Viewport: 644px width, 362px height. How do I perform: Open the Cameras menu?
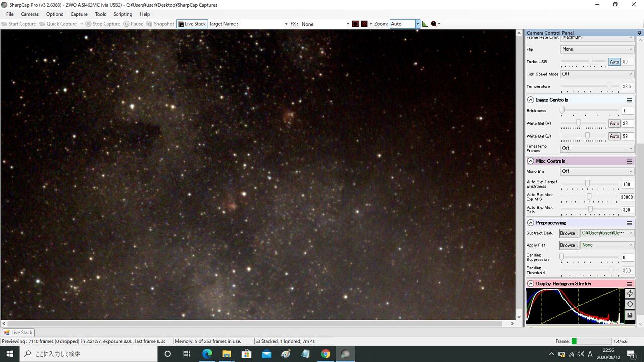coord(30,14)
